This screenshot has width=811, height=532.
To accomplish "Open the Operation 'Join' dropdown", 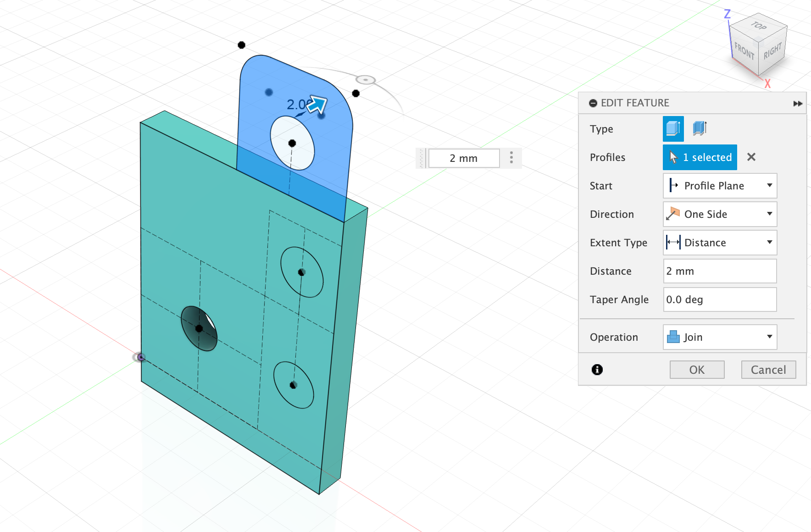I will [720, 337].
